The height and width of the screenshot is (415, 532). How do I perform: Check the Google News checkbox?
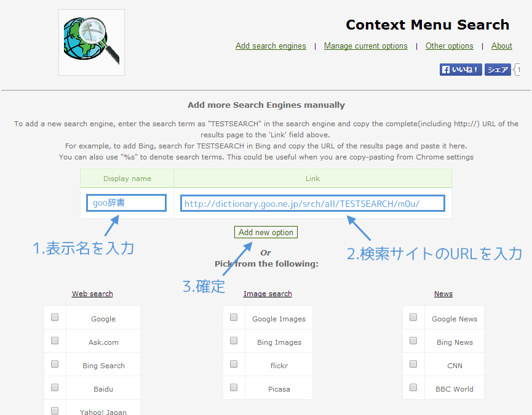pos(413,317)
